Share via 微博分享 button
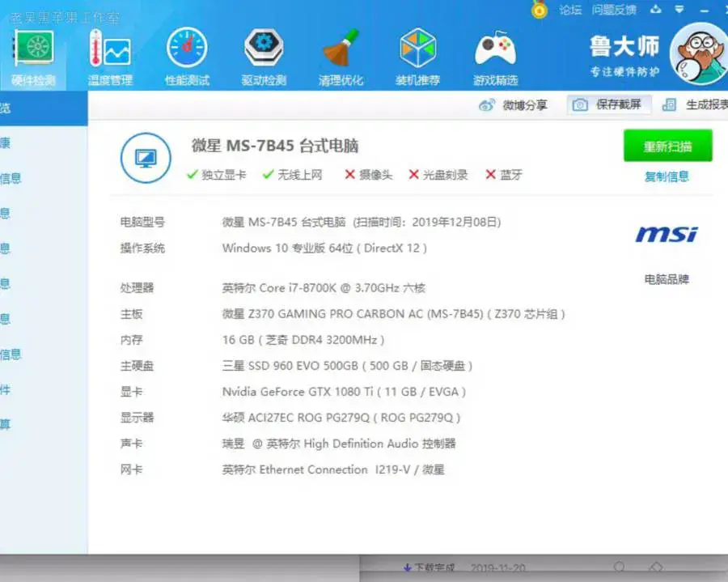The image size is (728, 582). 513,105
